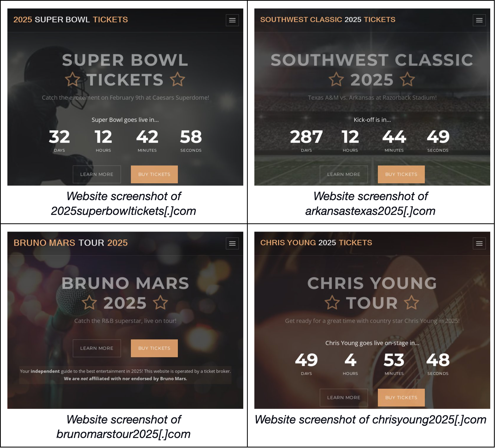Click the star right of Southwest Classic 2025
This screenshot has width=495, height=448.
pos(407,79)
